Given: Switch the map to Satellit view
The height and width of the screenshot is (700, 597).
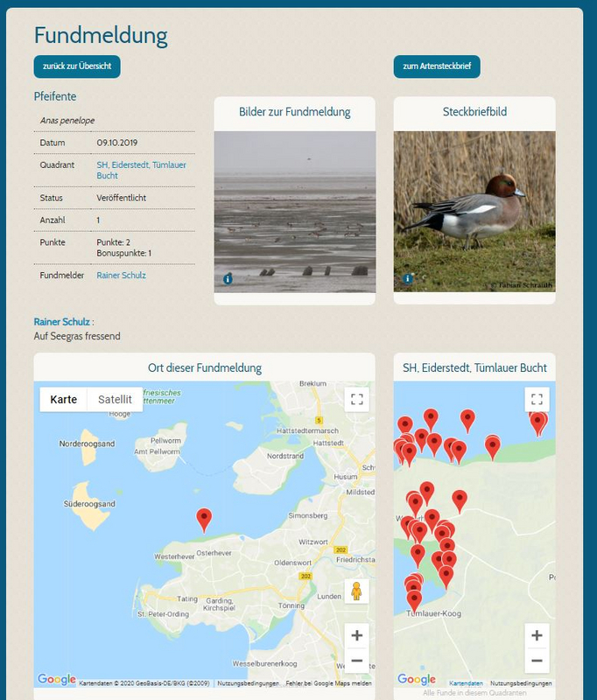Looking at the screenshot, I should point(115,400).
